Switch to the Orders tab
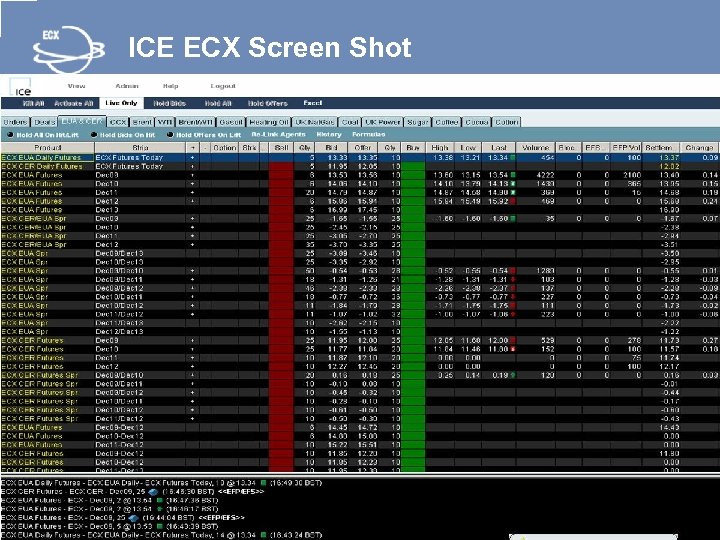The image size is (720, 540). [x=15, y=122]
